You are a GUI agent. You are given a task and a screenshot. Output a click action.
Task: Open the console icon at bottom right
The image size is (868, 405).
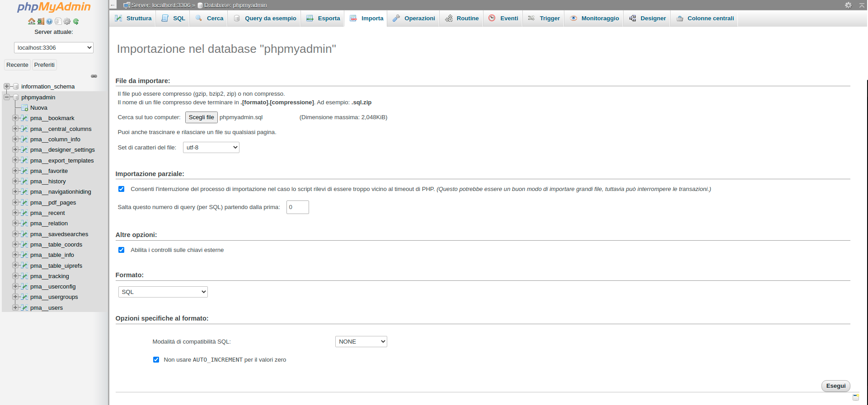pos(855,397)
